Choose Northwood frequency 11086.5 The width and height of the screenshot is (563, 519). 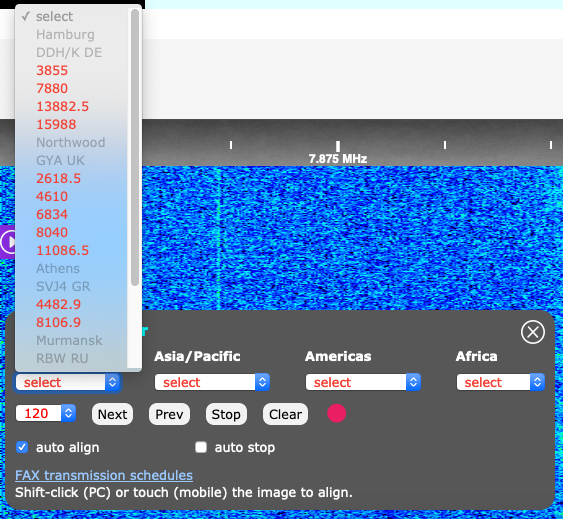point(62,250)
